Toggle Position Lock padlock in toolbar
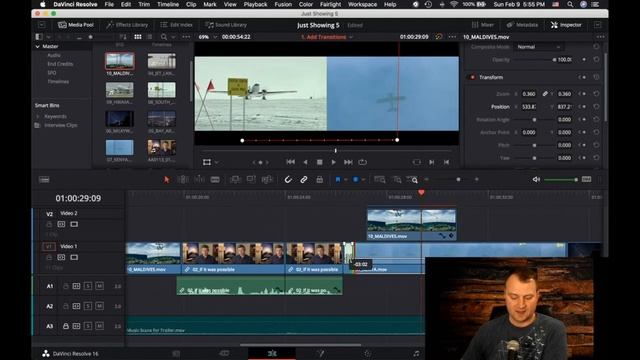Viewport: 640px width, 360px height. (320, 180)
